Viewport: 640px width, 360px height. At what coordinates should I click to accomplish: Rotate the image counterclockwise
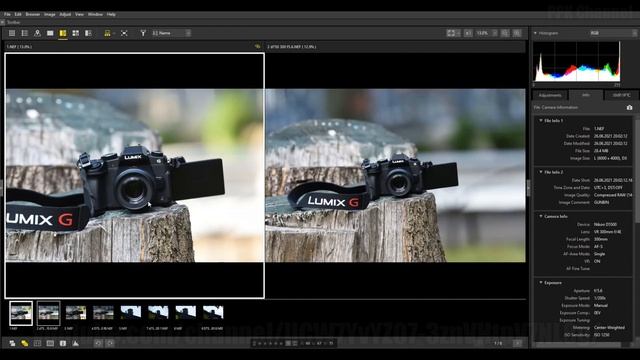(98, 343)
